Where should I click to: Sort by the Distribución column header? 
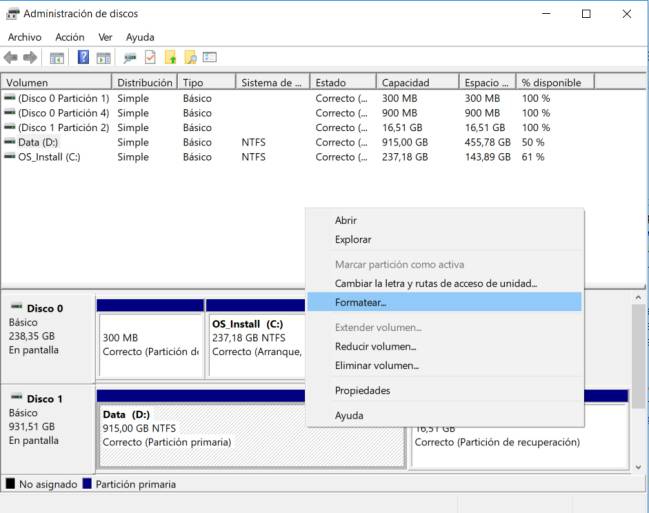click(144, 82)
